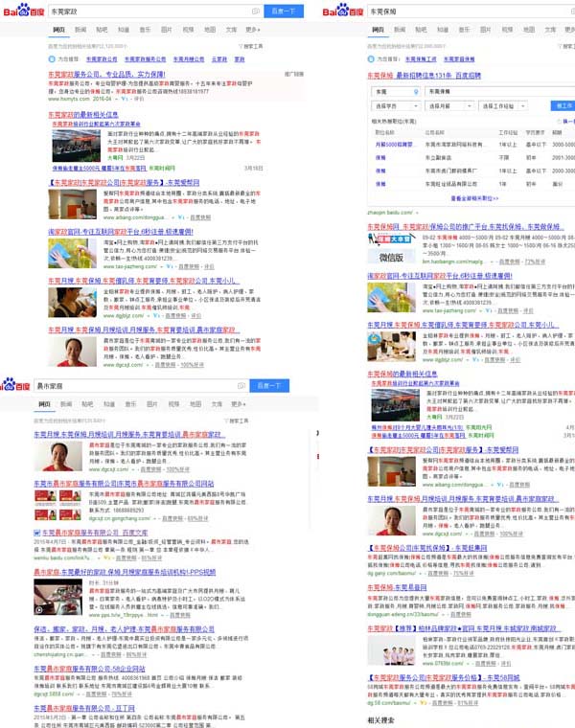The height and width of the screenshot is (728, 575).
Task: Click news photo thumbnail on 东莞家政 page
Action: (x=76, y=146)
